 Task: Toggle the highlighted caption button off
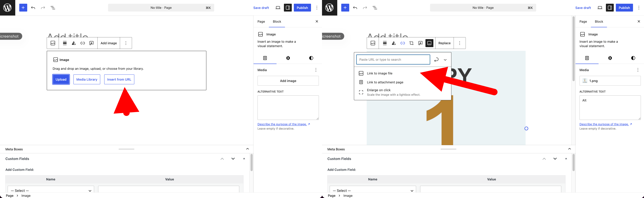click(429, 43)
